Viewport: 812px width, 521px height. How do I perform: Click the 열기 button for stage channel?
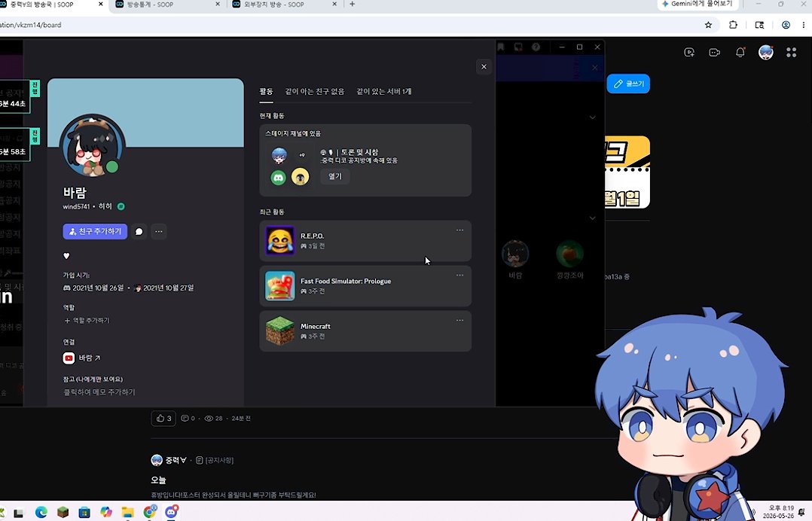click(335, 176)
